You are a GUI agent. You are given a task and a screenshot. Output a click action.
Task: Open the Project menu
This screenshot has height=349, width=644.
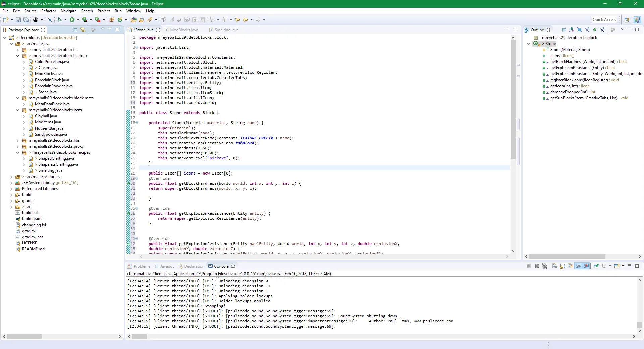pos(104,11)
